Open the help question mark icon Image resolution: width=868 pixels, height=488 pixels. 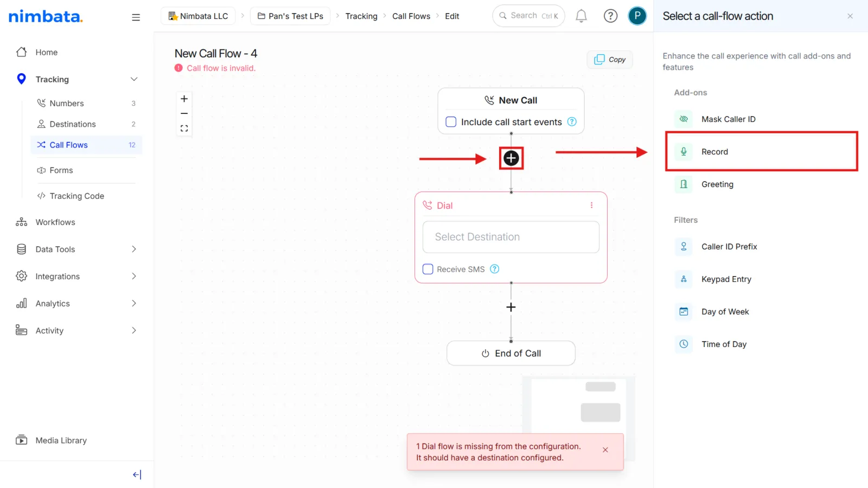coord(610,16)
